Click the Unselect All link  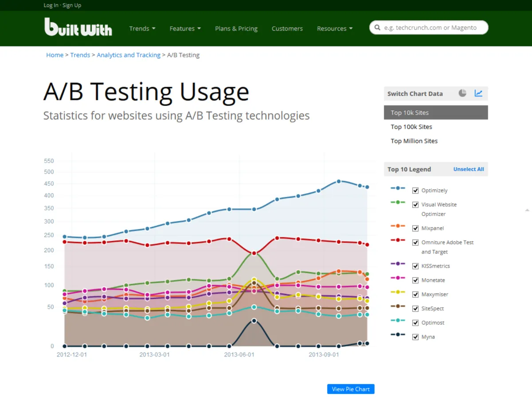(469, 169)
